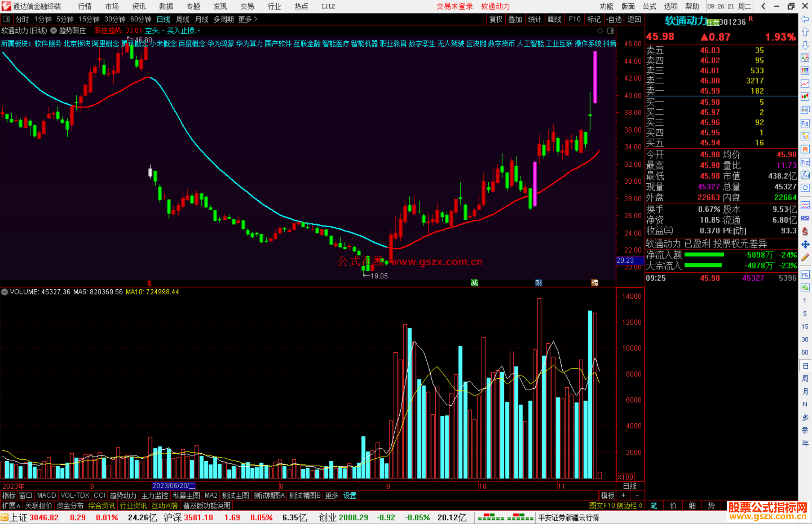Click the green 净流入额 bar
The width and height of the screenshot is (812, 524).
pyautogui.click(x=704, y=255)
